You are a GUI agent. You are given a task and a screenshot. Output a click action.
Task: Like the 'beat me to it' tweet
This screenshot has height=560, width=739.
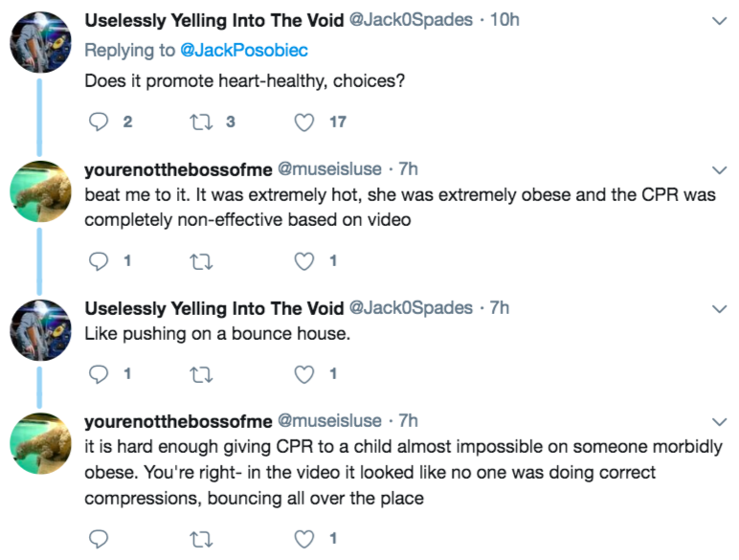coord(304,260)
